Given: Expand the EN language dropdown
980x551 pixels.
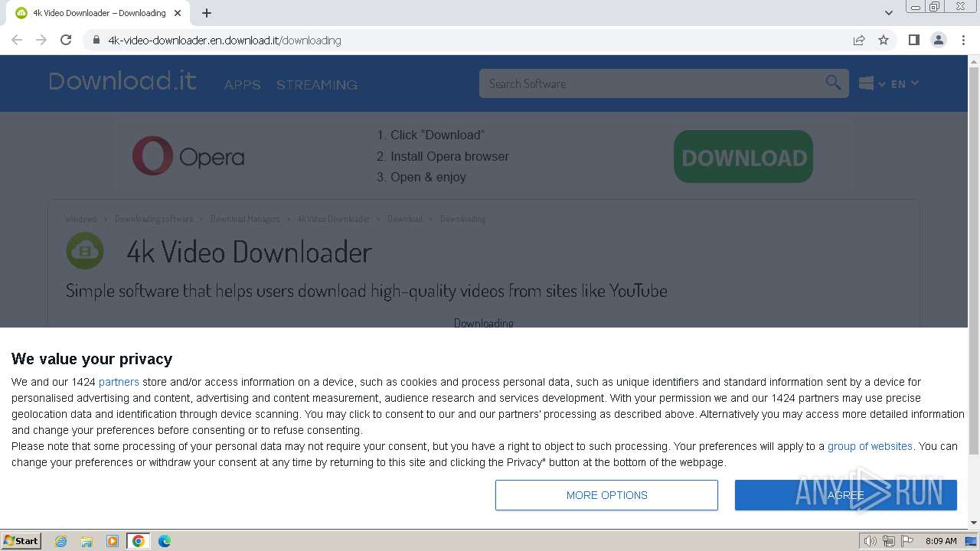Looking at the screenshot, I should [x=904, y=83].
